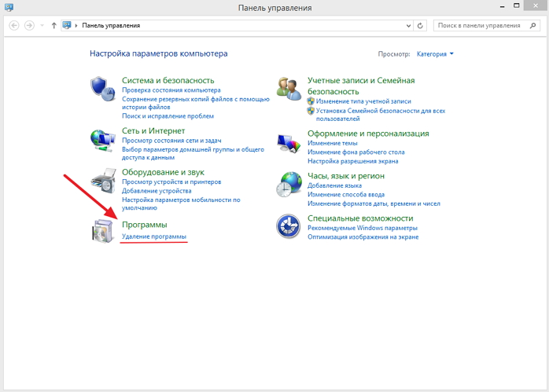This screenshot has height=392, width=549.
Task: Click Добавление языка link
Action: click(334, 185)
